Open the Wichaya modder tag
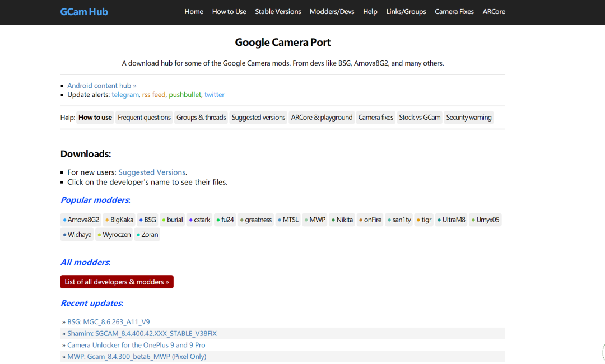The image size is (605, 364). tap(77, 235)
